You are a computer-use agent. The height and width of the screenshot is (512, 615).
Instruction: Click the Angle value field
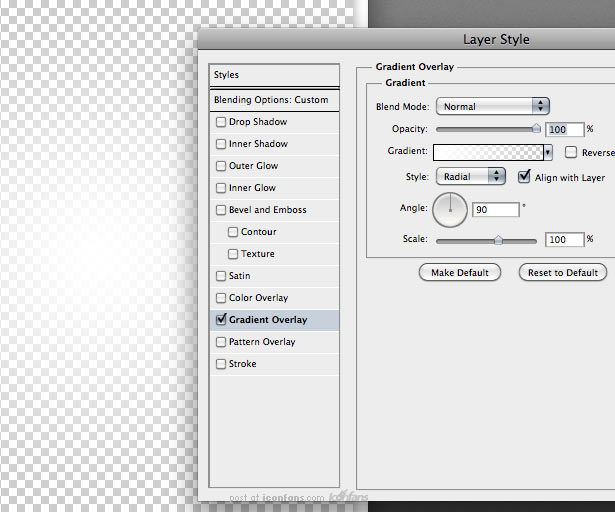pyautogui.click(x=496, y=210)
